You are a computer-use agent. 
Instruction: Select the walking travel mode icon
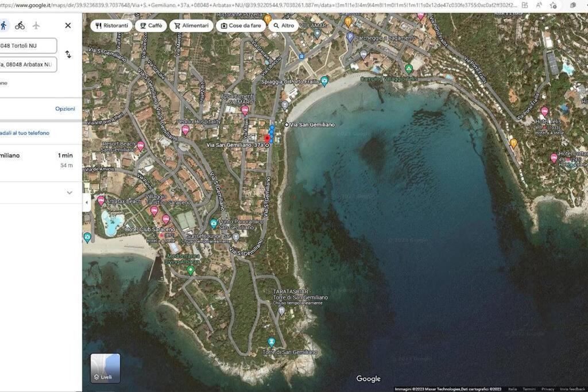coord(3,25)
